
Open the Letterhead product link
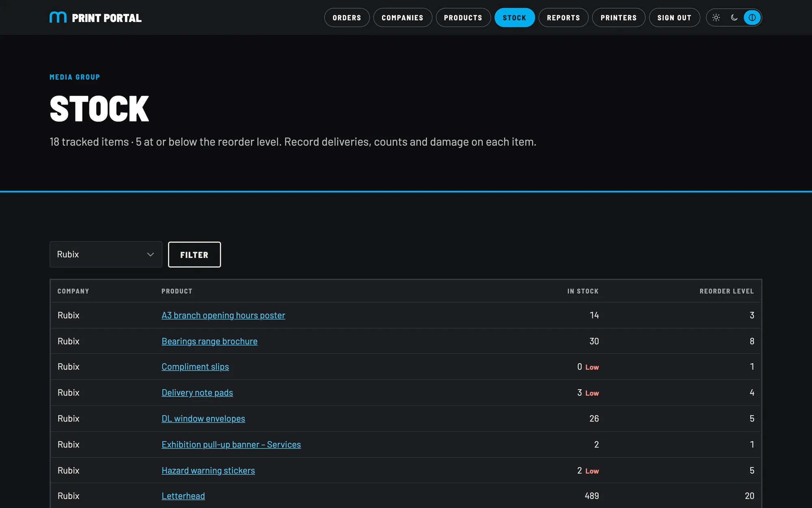pyautogui.click(x=183, y=496)
